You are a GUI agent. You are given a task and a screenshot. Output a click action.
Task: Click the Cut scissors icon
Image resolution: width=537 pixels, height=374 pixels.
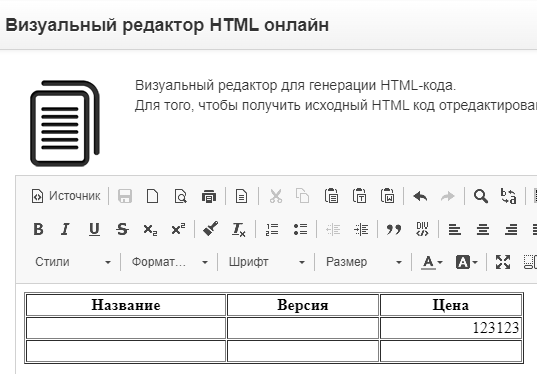275,196
